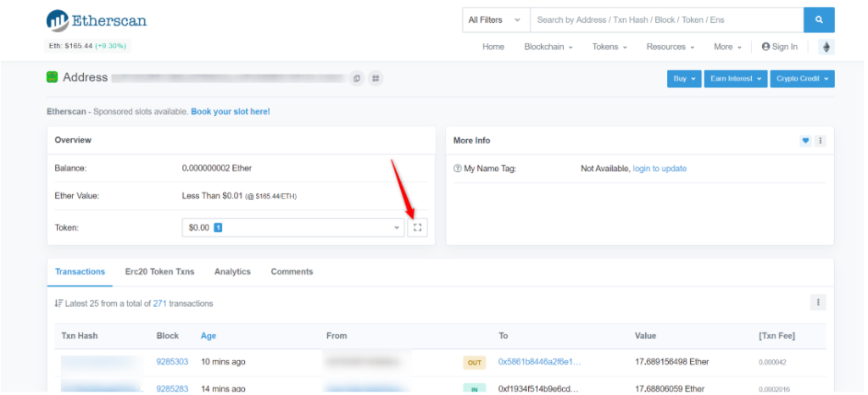
Task: Click login to update link
Action: pyautogui.click(x=659, y=168)
